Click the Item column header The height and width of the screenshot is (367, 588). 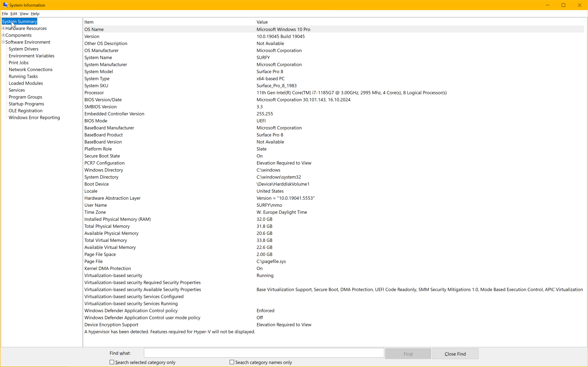pos(89,22)
